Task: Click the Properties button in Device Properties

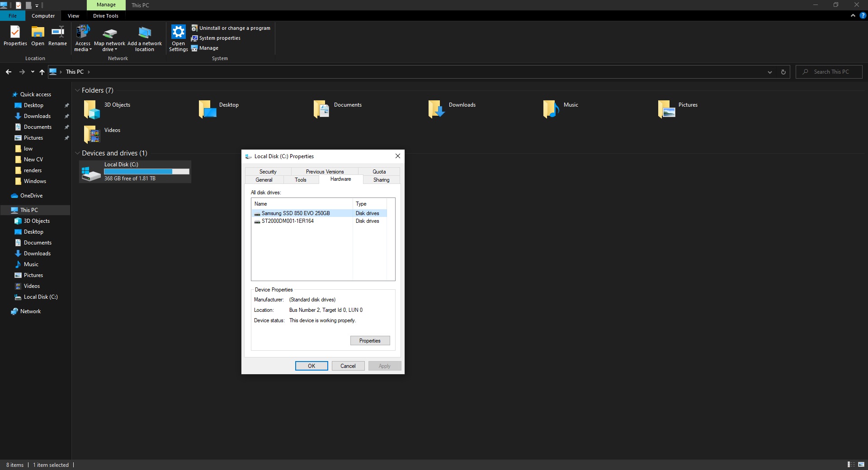Action: [x=370, y=341]
